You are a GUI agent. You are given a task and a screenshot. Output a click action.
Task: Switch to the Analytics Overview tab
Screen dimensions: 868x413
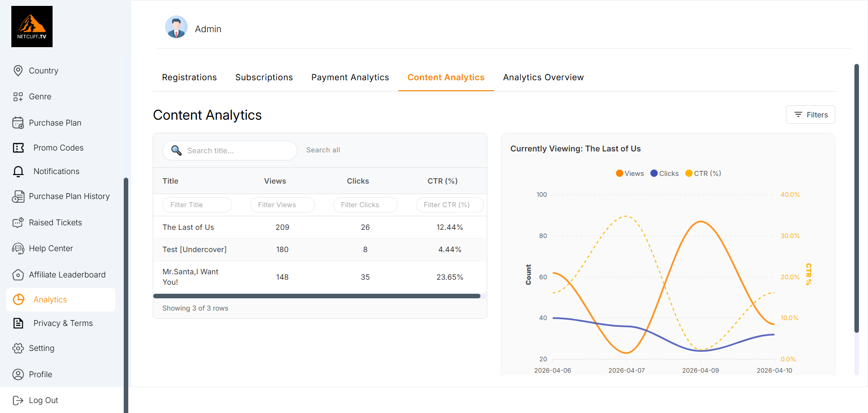pos(543,78)
